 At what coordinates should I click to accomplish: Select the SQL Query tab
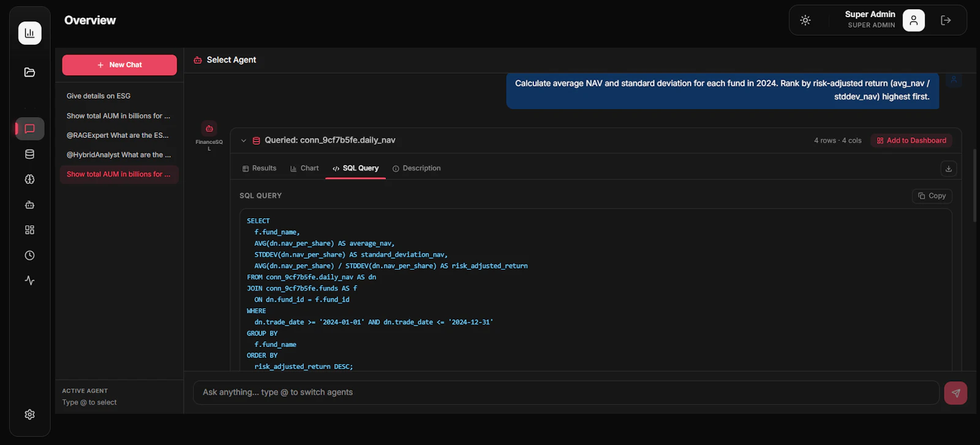[x=355, y=168]
